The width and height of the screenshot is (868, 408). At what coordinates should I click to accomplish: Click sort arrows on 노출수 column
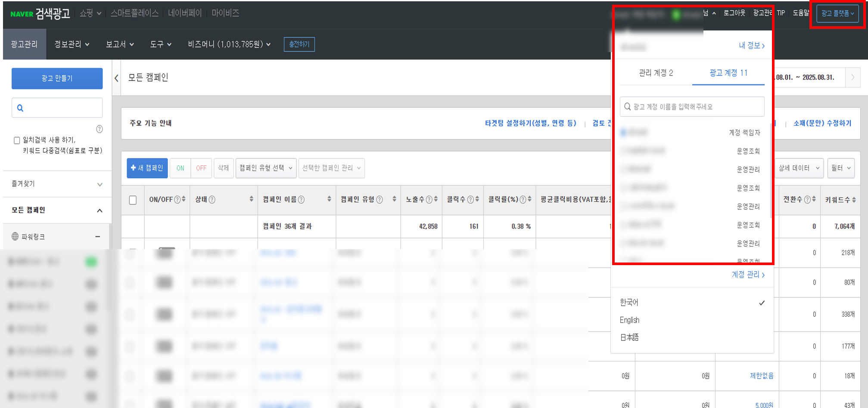click(436, 199)
